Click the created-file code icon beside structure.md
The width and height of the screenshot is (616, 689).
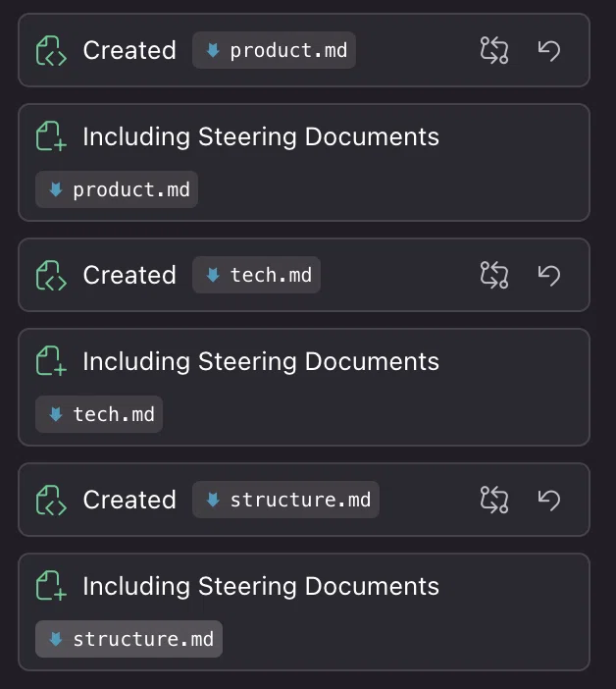coord(51,500)
